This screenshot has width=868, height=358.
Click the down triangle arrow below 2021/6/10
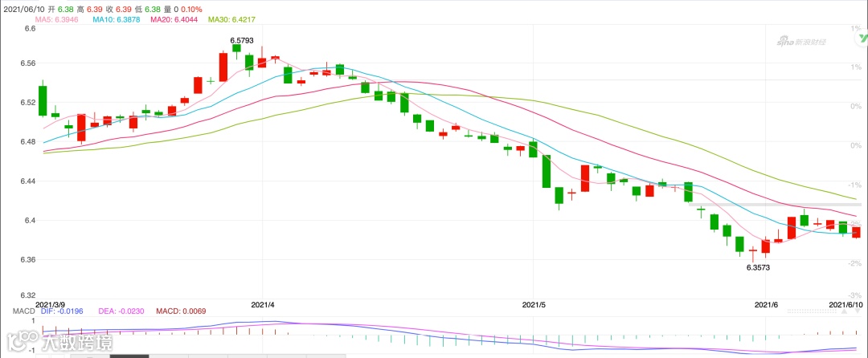coord(858,311)
